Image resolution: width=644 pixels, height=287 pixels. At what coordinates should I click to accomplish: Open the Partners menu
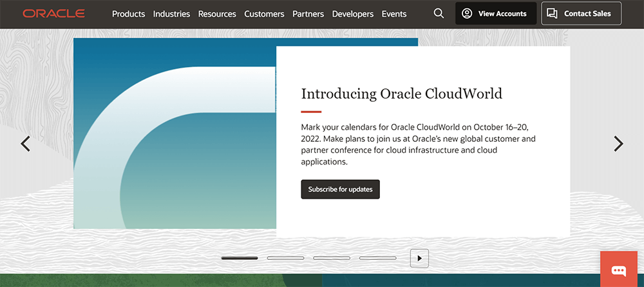coord(308,14)
